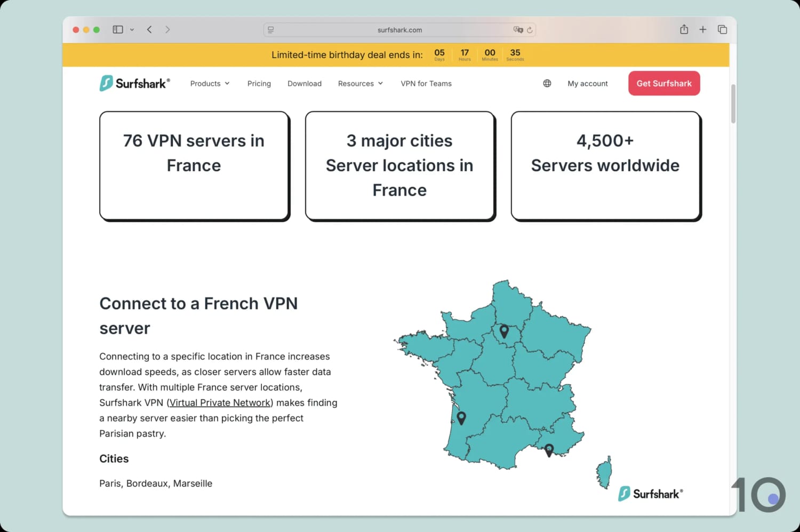This screenshot has height=532, width=800.
Task: Open VPN for Teams page
Action: (426, 84)
